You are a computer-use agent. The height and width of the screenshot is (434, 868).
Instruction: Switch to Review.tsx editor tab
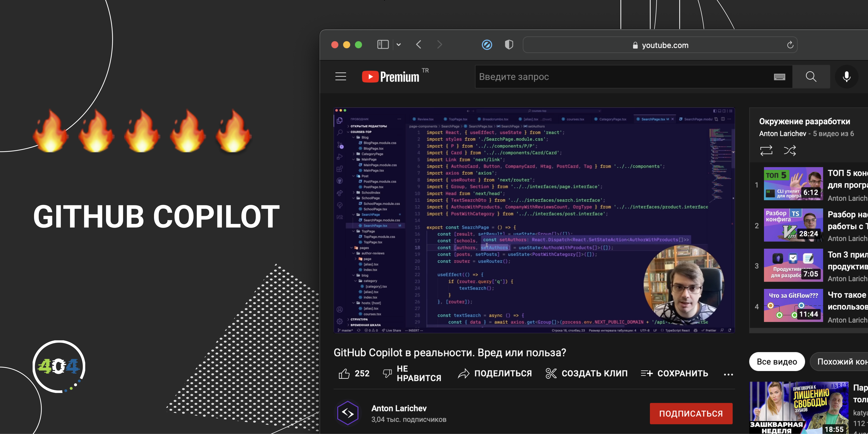(x=423, y=119)
